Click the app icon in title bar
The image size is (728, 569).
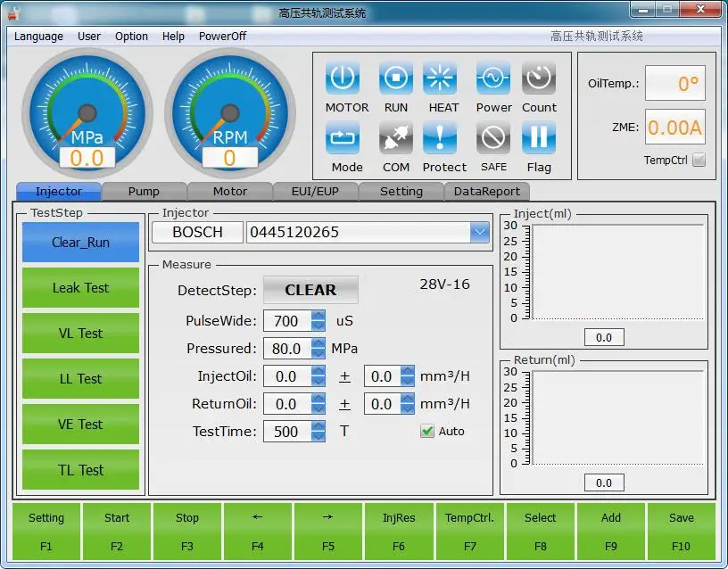[x=14, y=13]
